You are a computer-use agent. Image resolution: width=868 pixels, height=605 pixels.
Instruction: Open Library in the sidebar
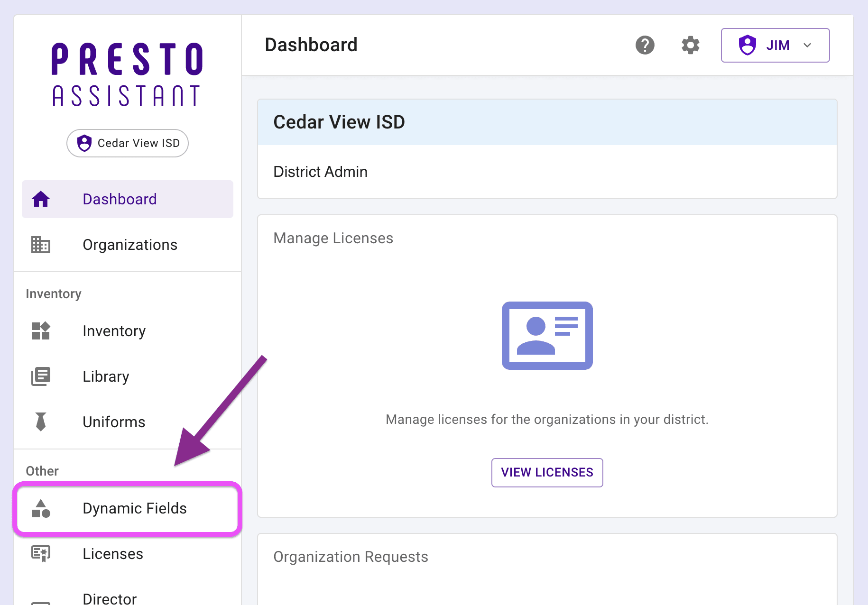(127, 376)
